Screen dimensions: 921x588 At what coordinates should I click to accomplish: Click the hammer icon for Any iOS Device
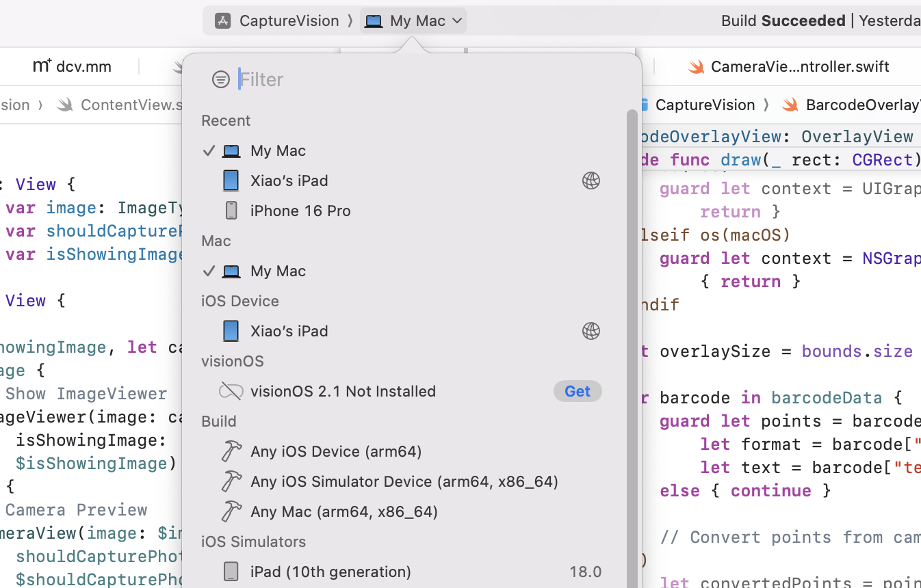[x=231, y=451]
